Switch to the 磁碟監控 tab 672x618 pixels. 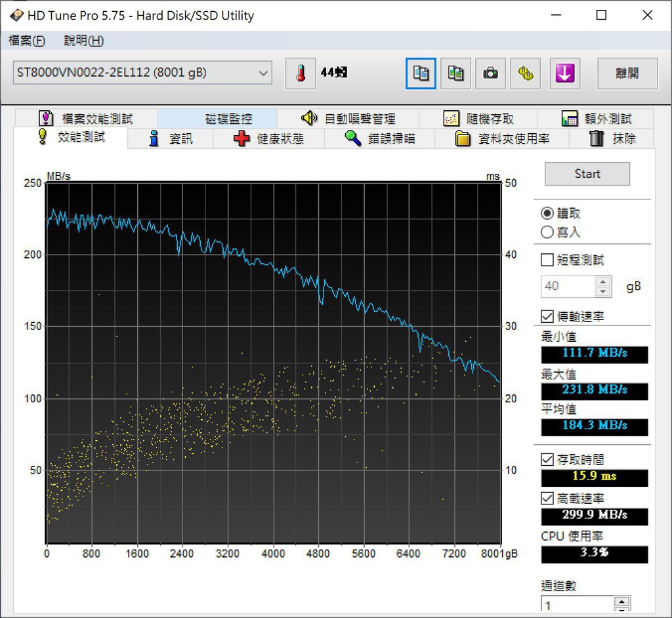[217, 118]
